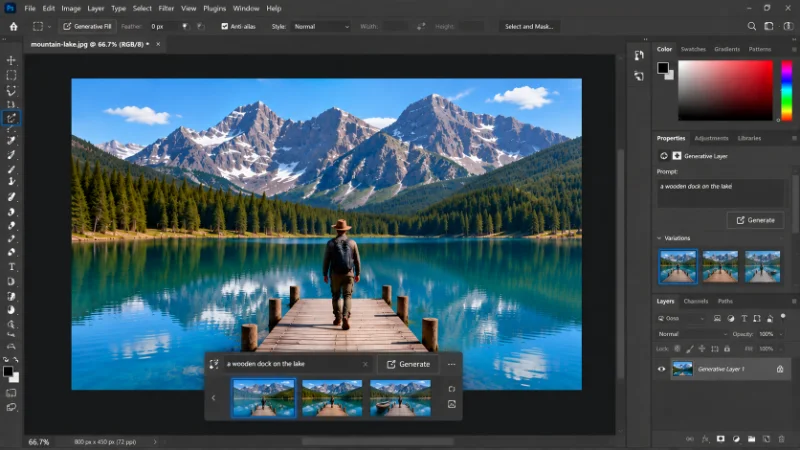Filter layers by pixel layer icon
Screen dimensions: 800x450
click(717, 318)
